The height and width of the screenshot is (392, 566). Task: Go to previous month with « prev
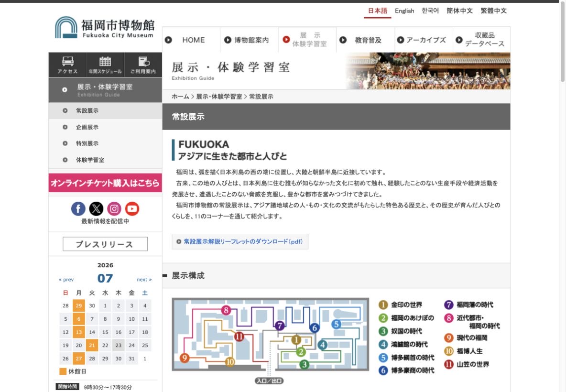coord(66,279)
